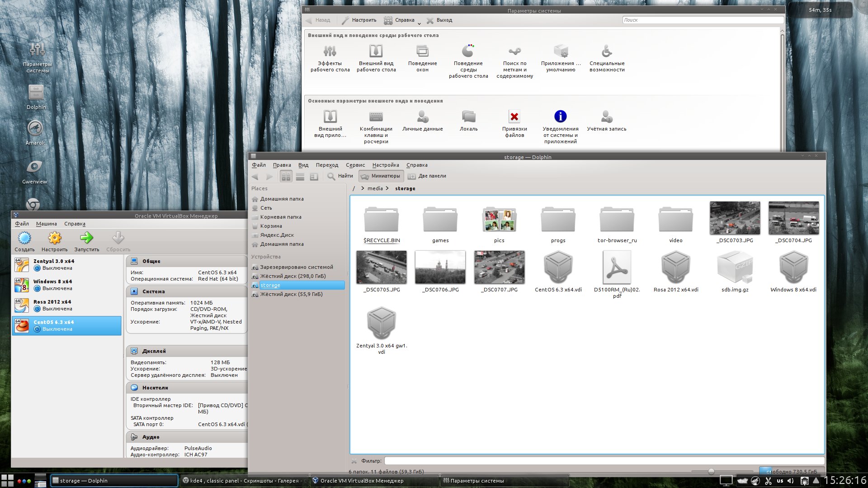Launch Amarok from desktop icon
Viewport: 868px width, 488px height.
click(35, 132)
